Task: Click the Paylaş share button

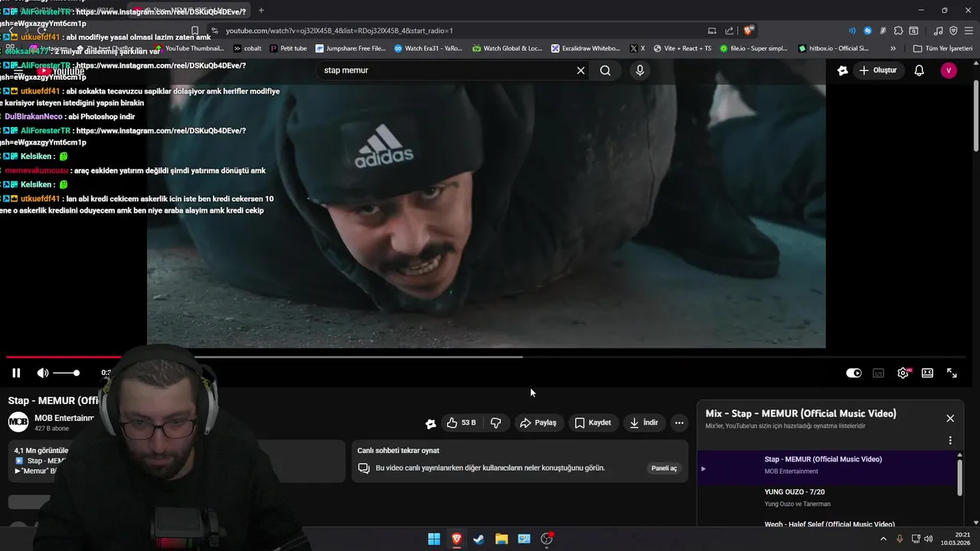Action: coord(538,422)
